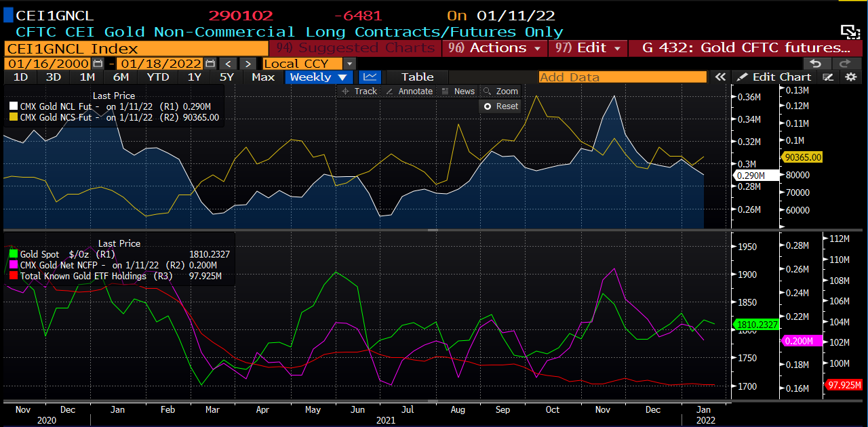Click the line chart type icon

click(370, 77)
